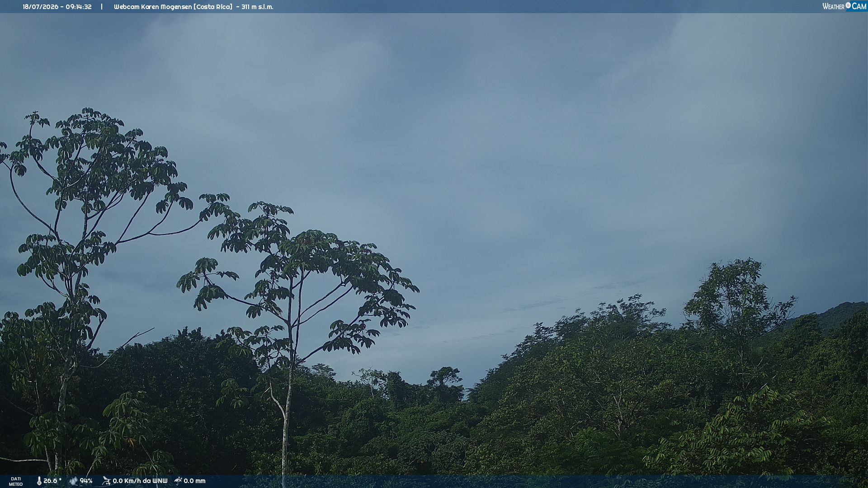Select the 0.0 mm rainfall value

pyautogui.click(x=194, y=481)
